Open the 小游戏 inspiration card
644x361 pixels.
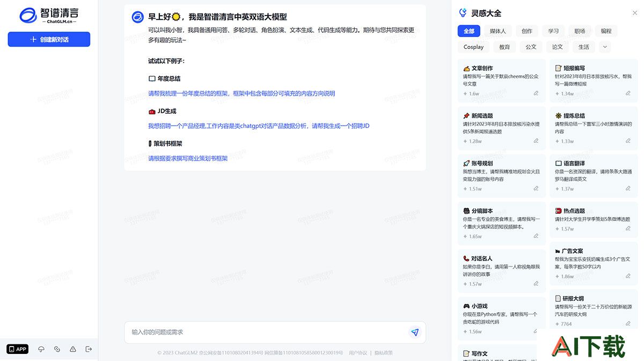[x=502, y=318]
